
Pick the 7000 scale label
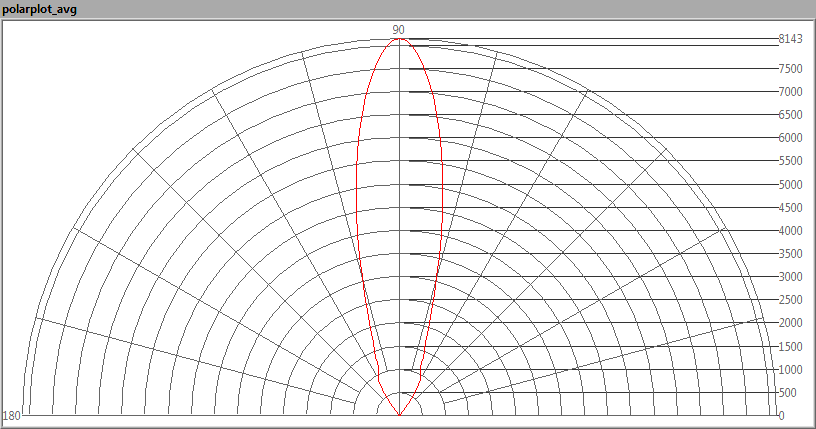(x=790, y=92)
